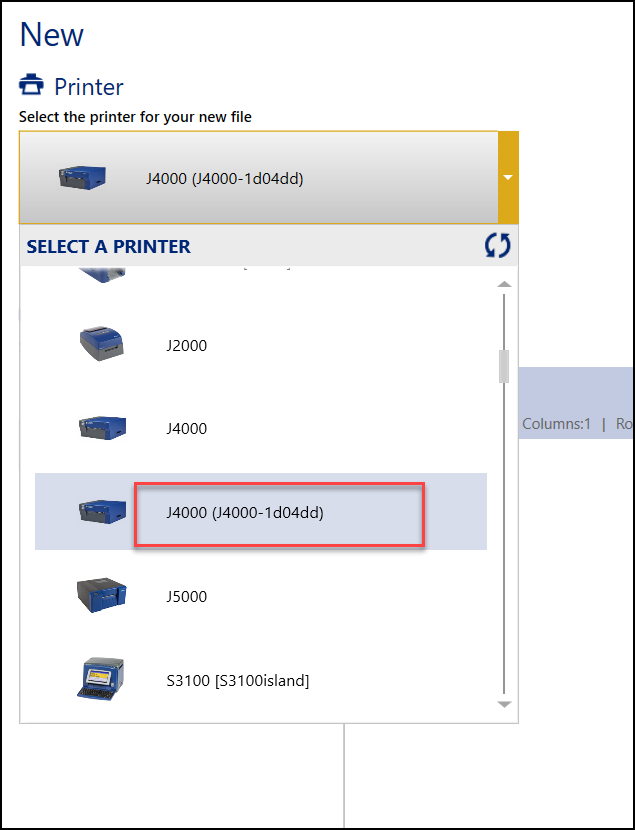Click the black J5000 printer image

[102, 595]
